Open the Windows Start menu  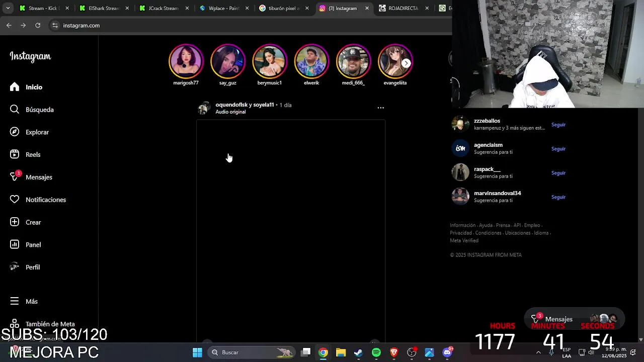click(197, 352)
